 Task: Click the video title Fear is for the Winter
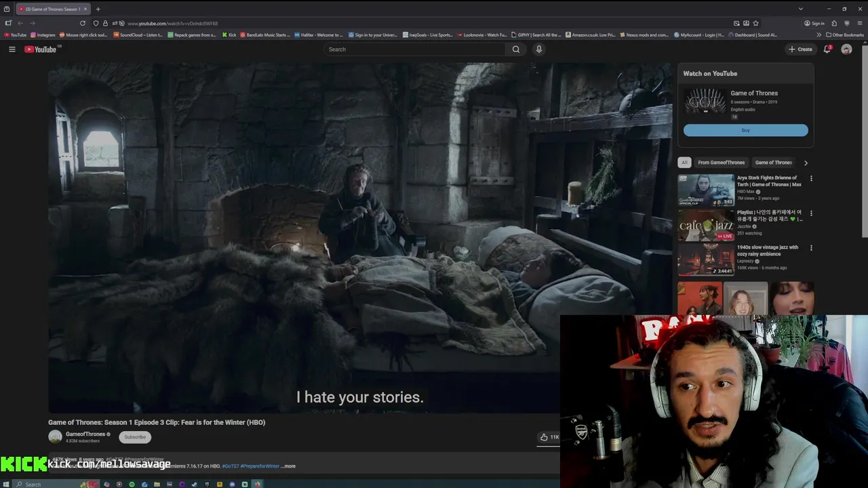tap(157, 422)
